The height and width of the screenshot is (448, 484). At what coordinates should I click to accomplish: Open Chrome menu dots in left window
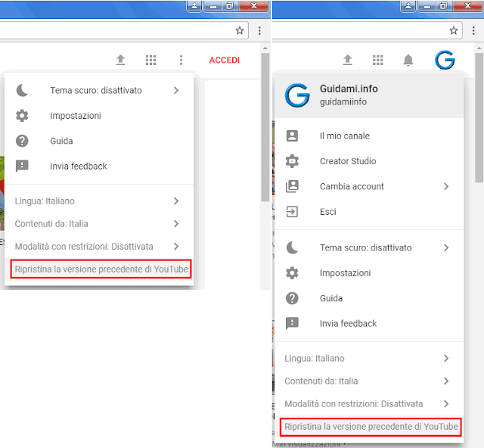pos(259,30)
